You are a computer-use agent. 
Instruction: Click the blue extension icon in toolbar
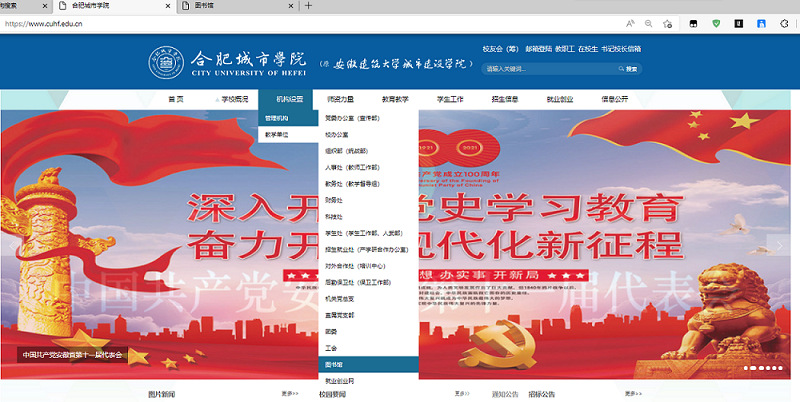point(761,23)
